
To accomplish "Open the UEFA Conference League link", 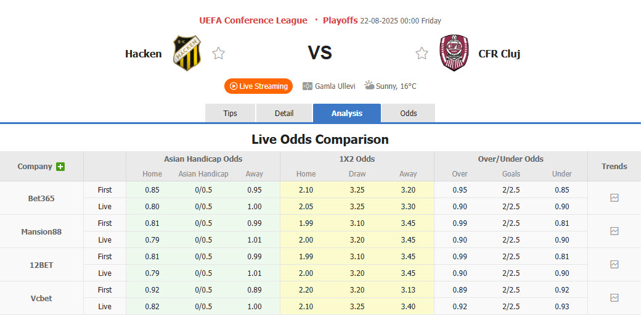I will [x=253, y=20].
